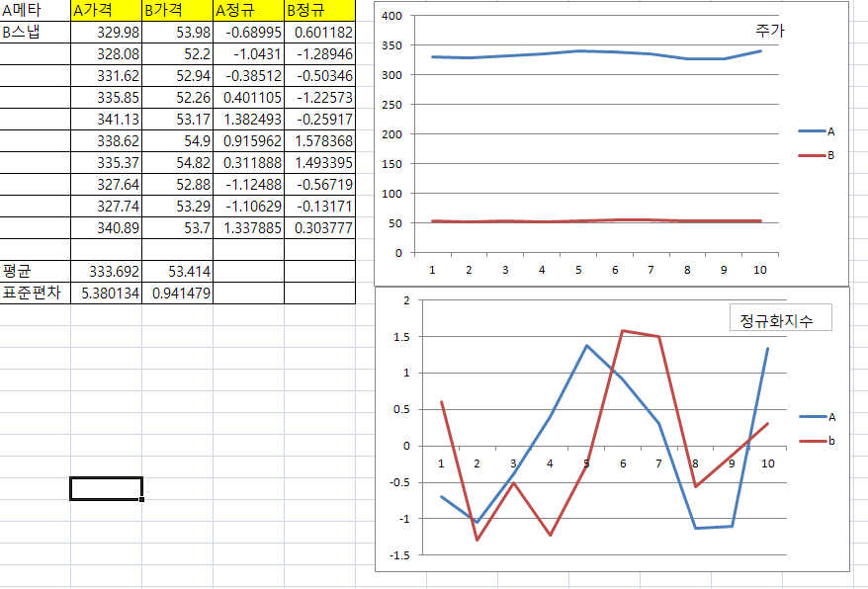Select cell with value -1.0431

(248, 54)
